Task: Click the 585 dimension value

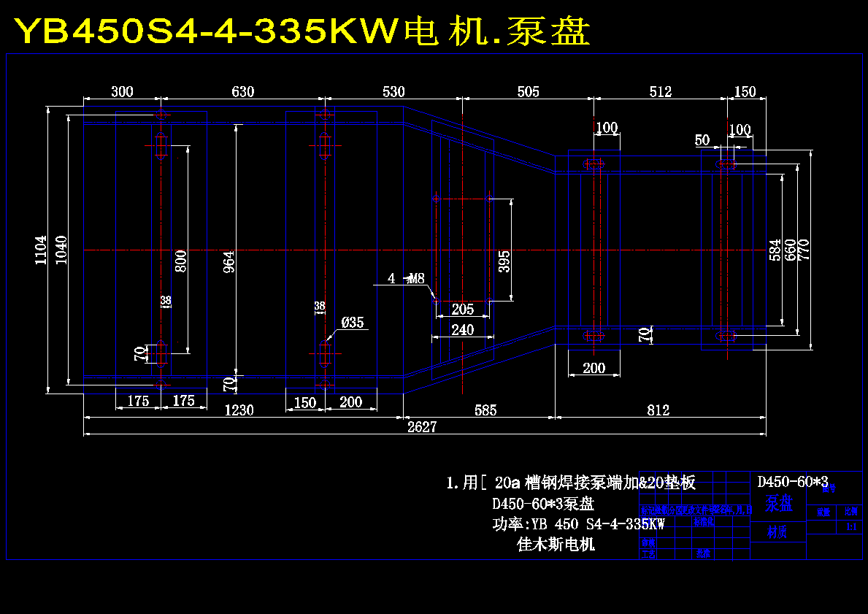Action: (485, 410)
